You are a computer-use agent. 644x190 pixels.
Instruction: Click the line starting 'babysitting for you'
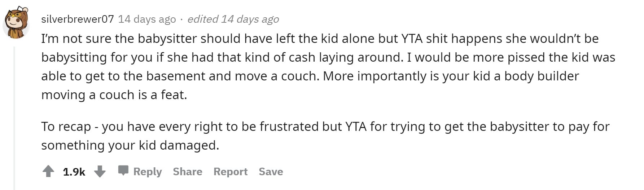pyautogui.click(x=328, y=57)
